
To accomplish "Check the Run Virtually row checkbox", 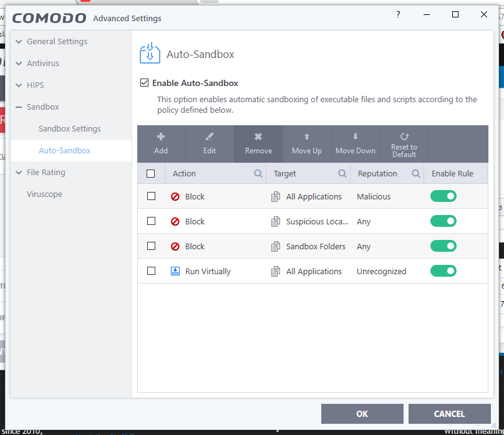I will tap(151, 271).
